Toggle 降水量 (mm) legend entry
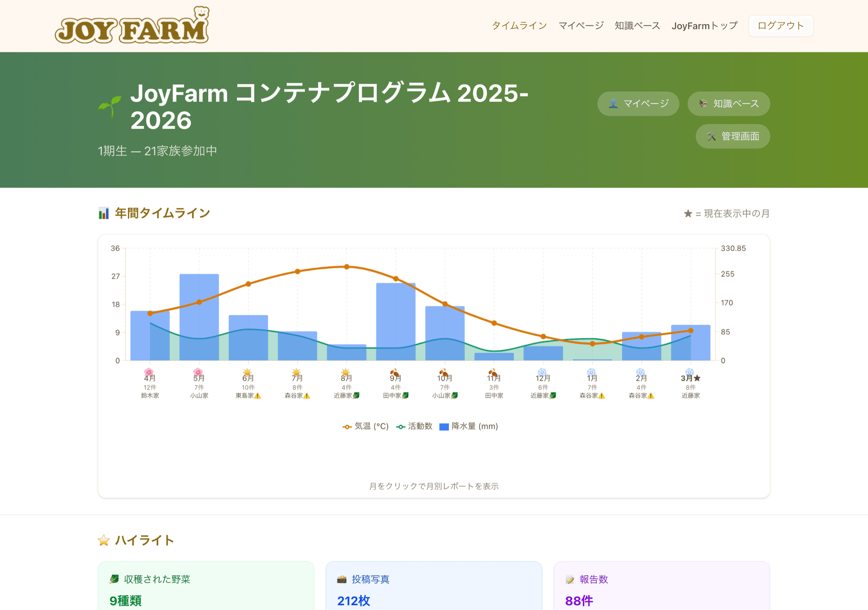This screenshot has height=610, width=868. click(469, 426)
